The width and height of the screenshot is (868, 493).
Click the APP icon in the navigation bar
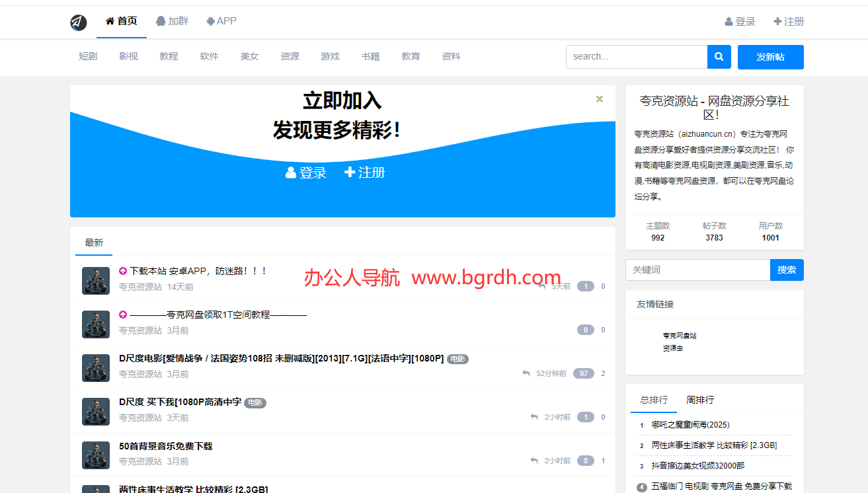tap(211, 21)
